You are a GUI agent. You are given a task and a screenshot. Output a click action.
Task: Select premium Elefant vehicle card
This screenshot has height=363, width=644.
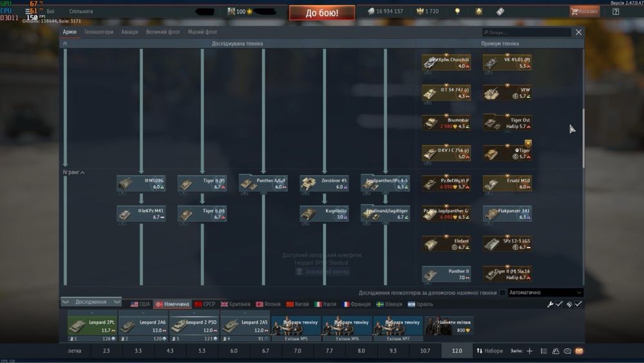coord(446,244)
